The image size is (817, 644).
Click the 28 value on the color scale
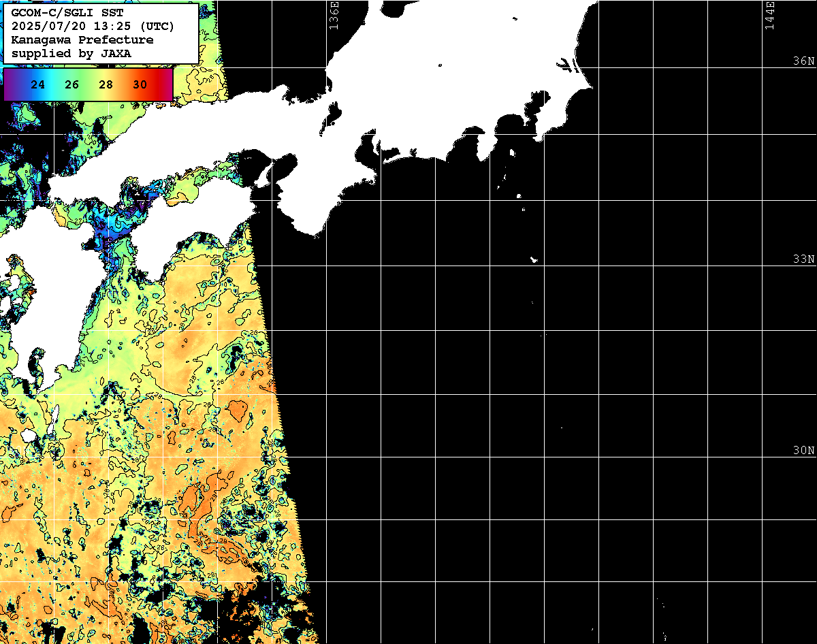[106, 84]
